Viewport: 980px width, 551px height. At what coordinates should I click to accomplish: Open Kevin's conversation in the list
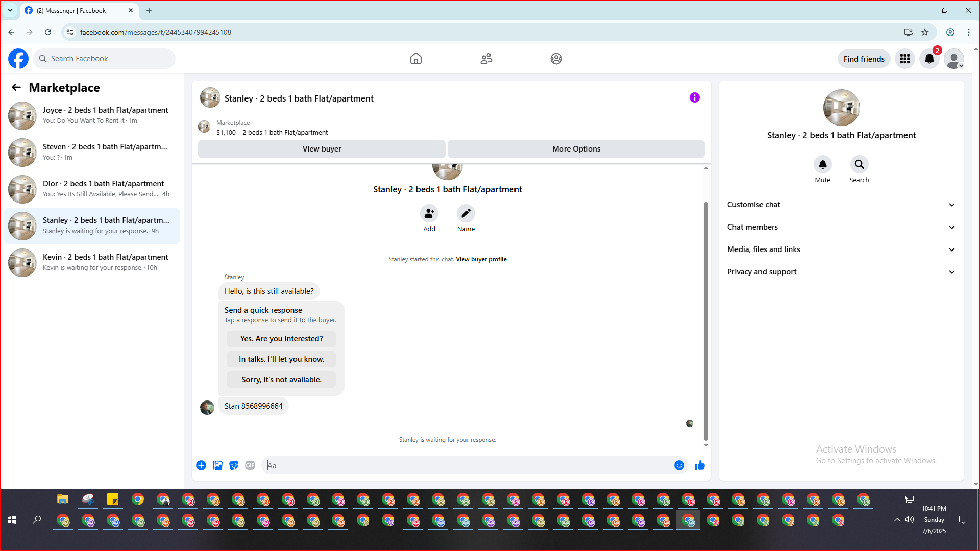click(92, 262)
